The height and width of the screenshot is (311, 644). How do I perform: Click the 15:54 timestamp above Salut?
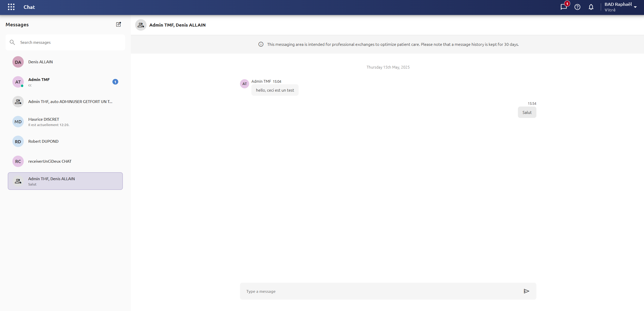[x=532, y=103]
